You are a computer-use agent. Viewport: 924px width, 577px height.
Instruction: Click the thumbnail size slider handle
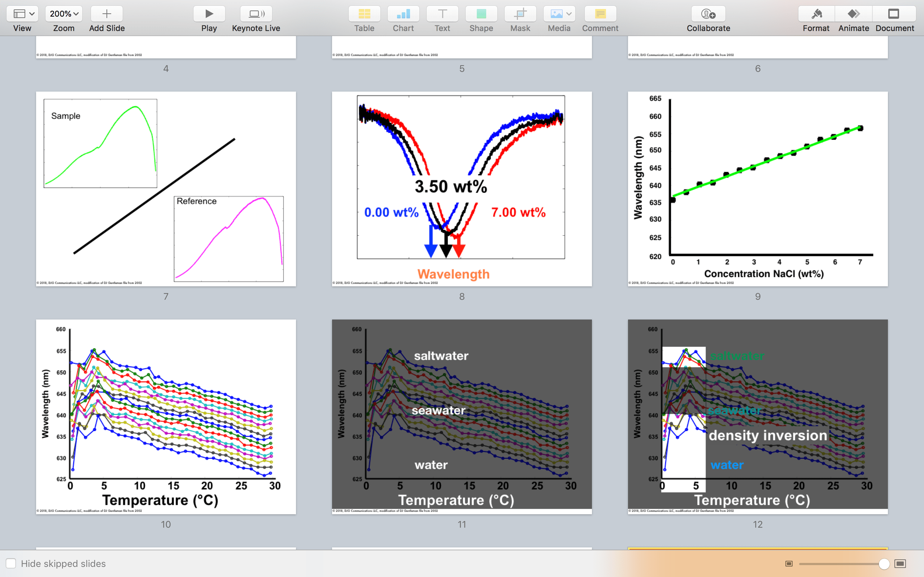[x=884, y=564]
